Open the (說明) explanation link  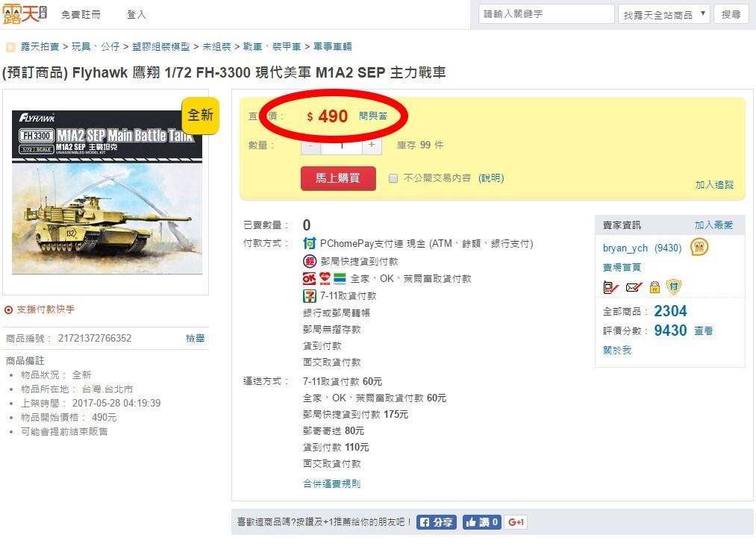coord(491,178)
